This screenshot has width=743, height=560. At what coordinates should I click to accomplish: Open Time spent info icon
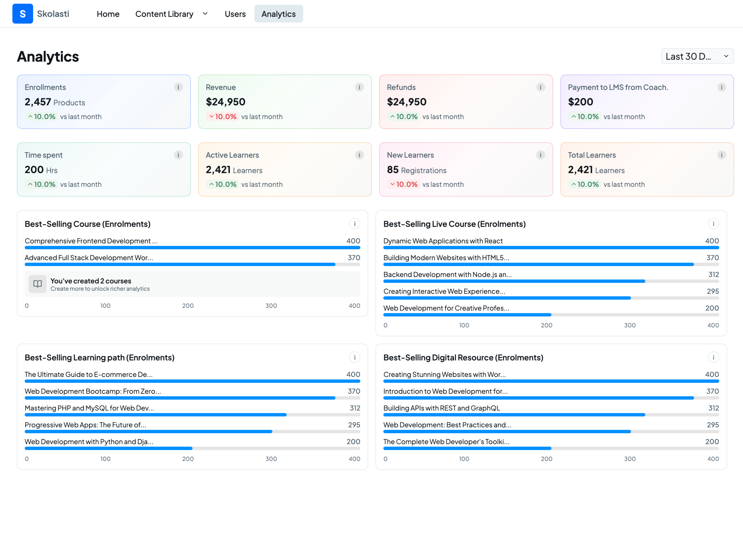coord(178,155)
